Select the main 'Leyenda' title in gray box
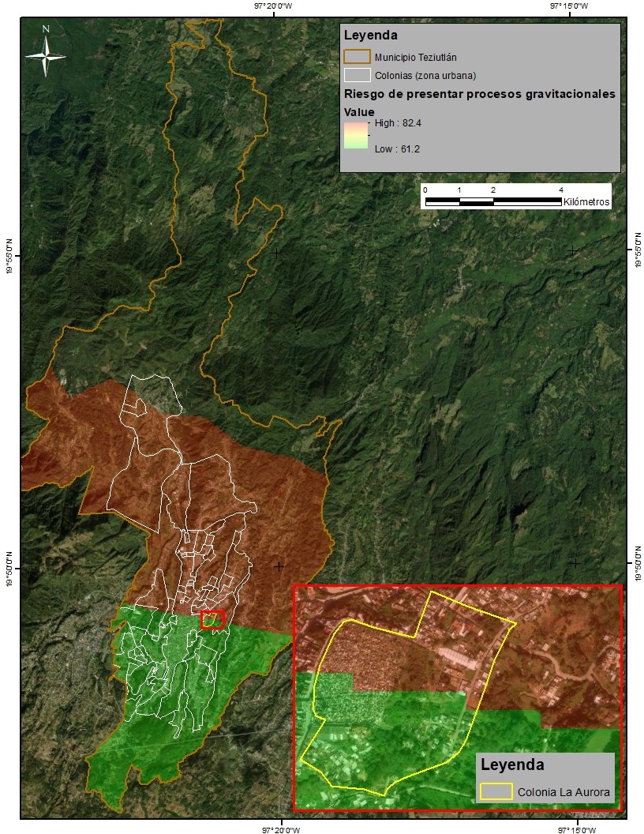644x834 pixels. pyautogui.click(x=370, y=36)
